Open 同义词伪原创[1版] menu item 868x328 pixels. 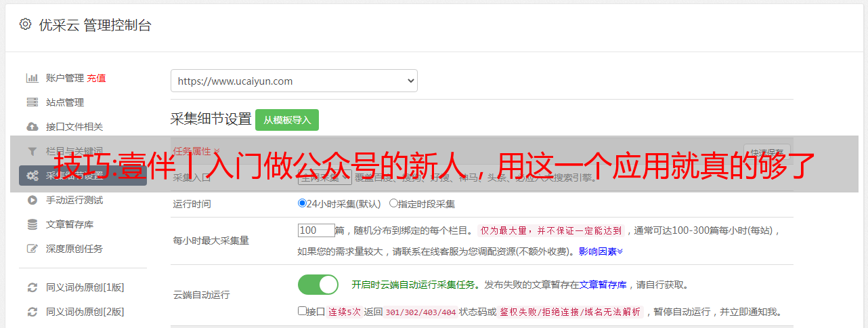tap(85, 287)
